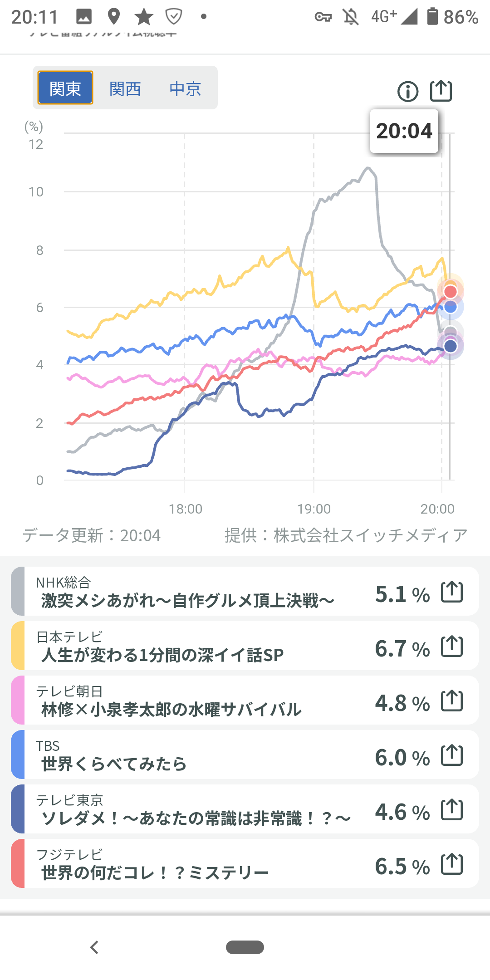Switch to the 中京 region tab
The image size is (490, 980).
pos(185,88)
